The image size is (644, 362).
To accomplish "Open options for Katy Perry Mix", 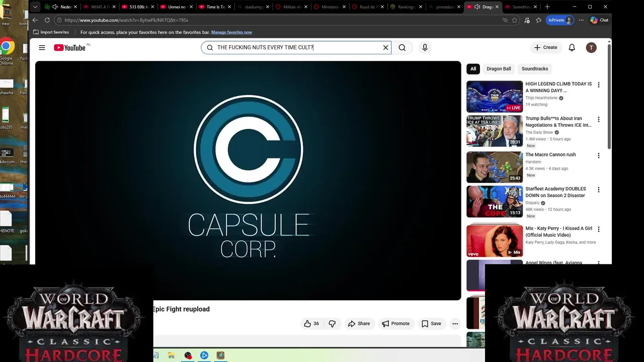I will [x=598, y=229].
